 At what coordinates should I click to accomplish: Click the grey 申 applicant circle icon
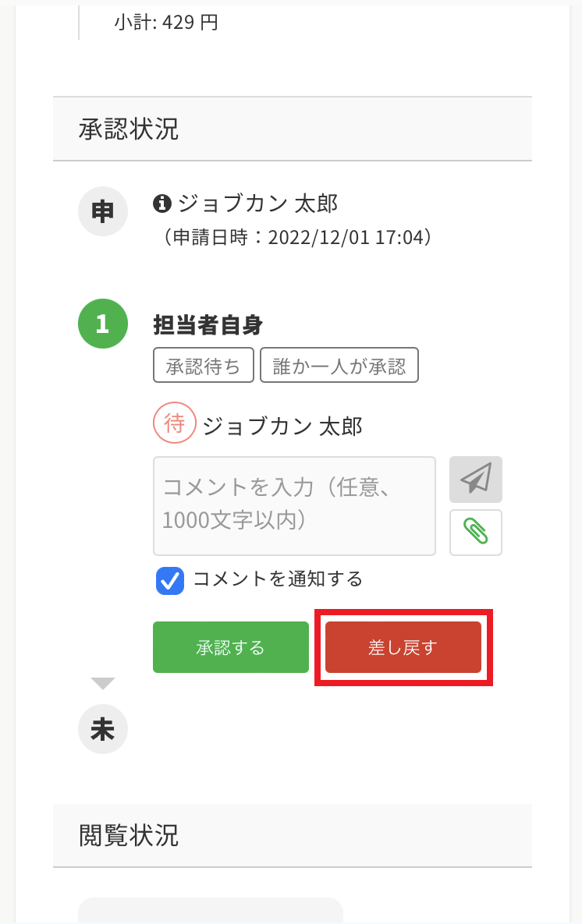(x=102, y=211)
